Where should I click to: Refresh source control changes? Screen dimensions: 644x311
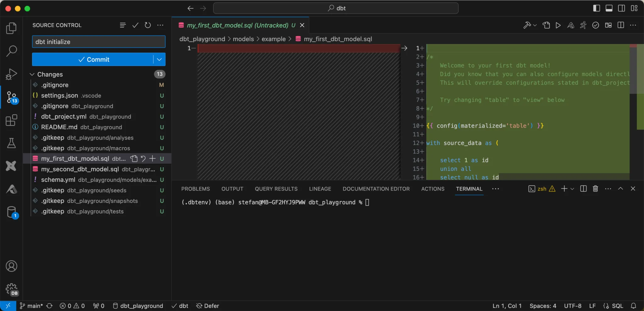tap(148, 25)
